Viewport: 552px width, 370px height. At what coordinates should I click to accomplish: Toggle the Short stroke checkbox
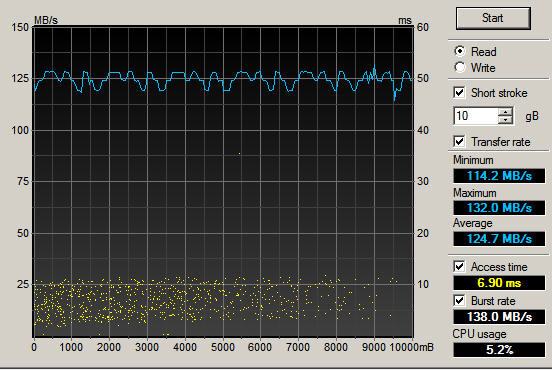459,93
